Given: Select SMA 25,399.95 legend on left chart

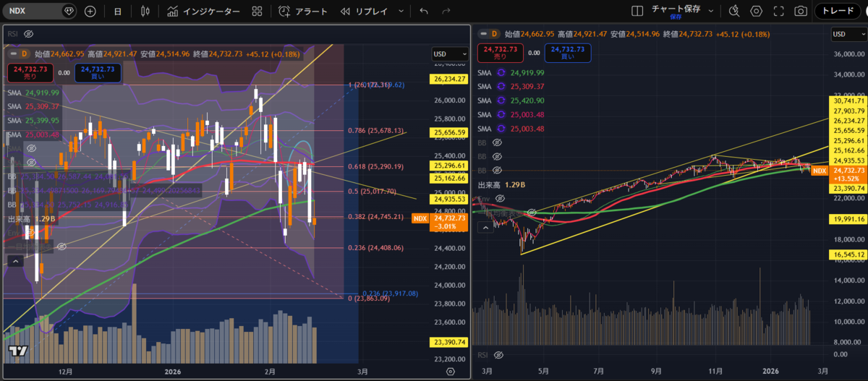Looking at the screenshot, I should coord(33,121).
